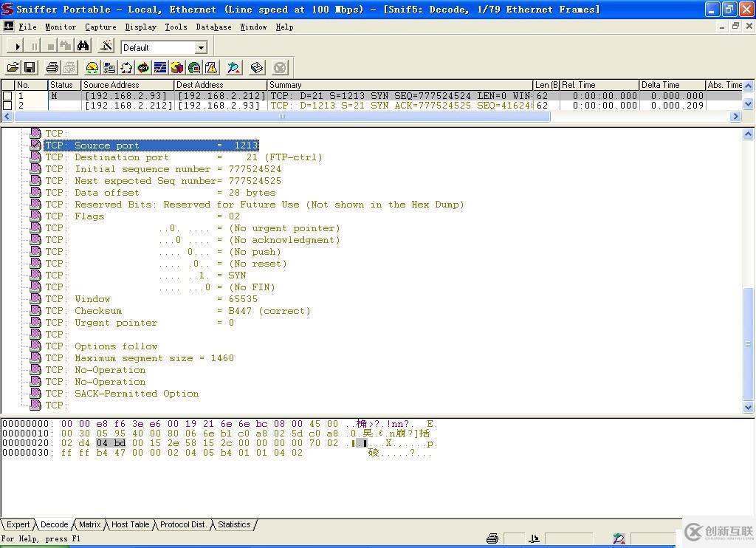Click the greyed Stop and Display icon

pos(66,47)
